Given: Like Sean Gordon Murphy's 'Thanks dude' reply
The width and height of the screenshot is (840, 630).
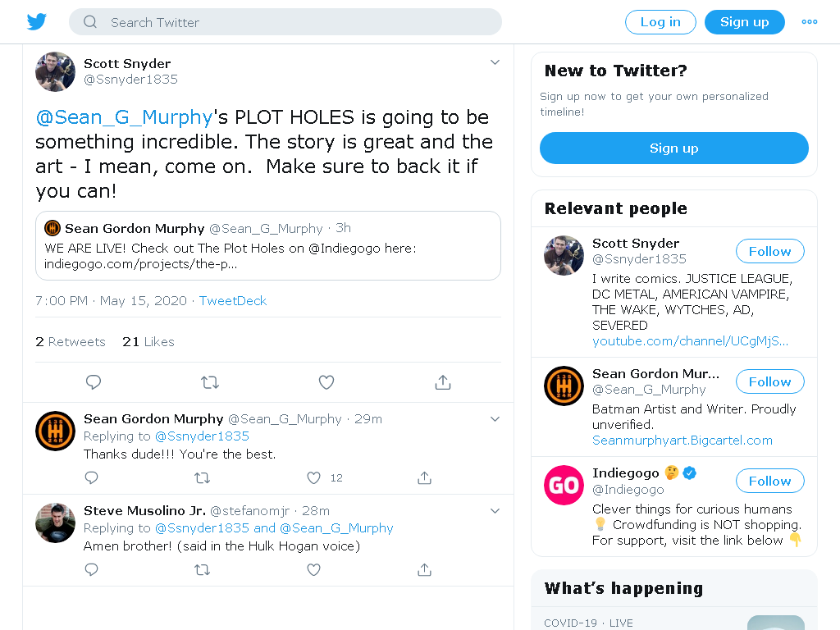Looking at the screenshot, I should (x=313, y=477).
